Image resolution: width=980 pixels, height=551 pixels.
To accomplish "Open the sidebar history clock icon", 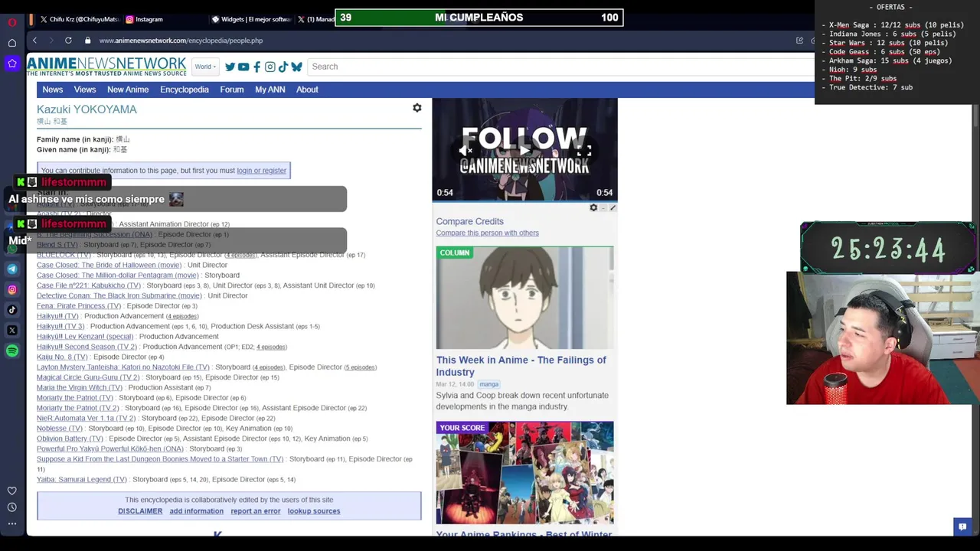I will coord(12,507).
